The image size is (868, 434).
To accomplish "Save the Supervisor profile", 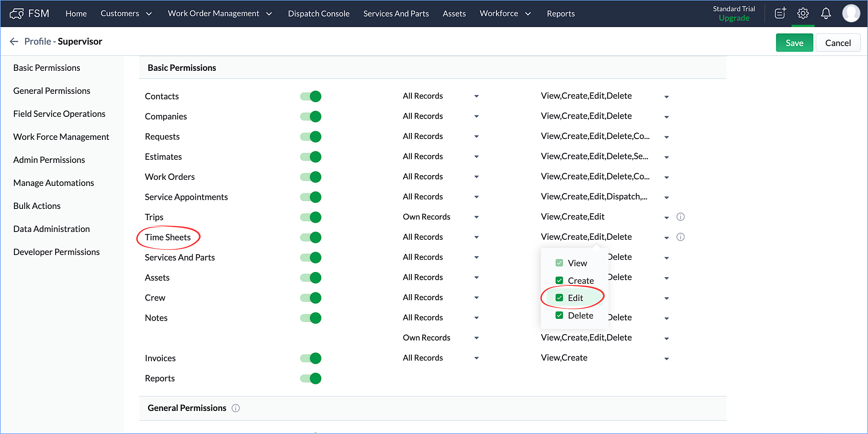I will (794, 43).
